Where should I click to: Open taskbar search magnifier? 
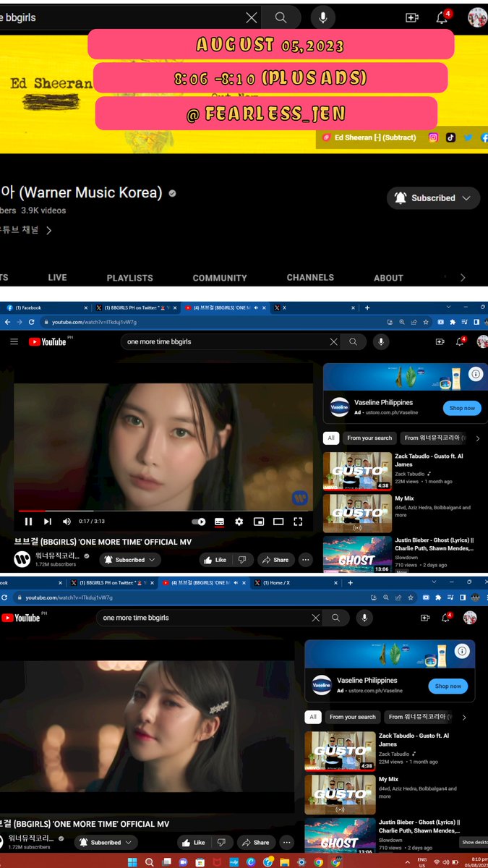[149, 861]
